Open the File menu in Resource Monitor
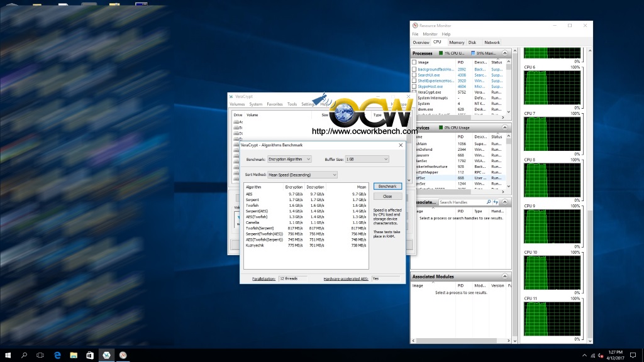Viewport: 644px width, 362px height. point(415,34)
